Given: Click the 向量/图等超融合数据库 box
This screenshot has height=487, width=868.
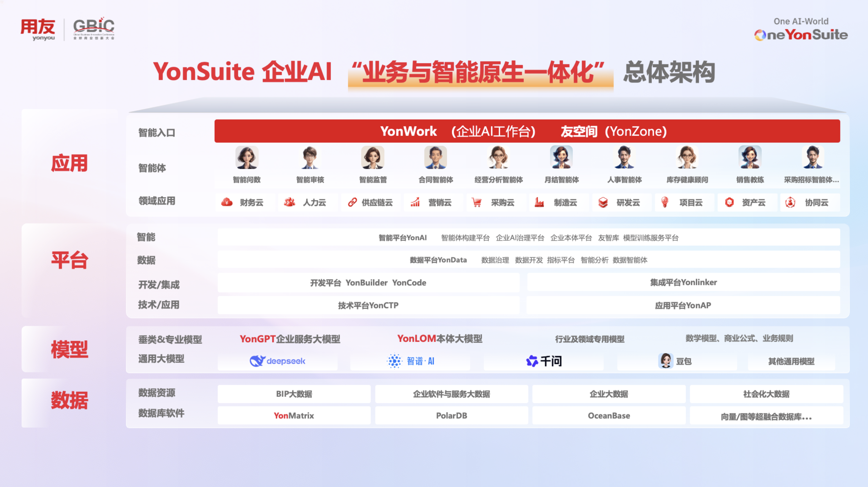Looking at the screenshot, I should click(767, 416).
